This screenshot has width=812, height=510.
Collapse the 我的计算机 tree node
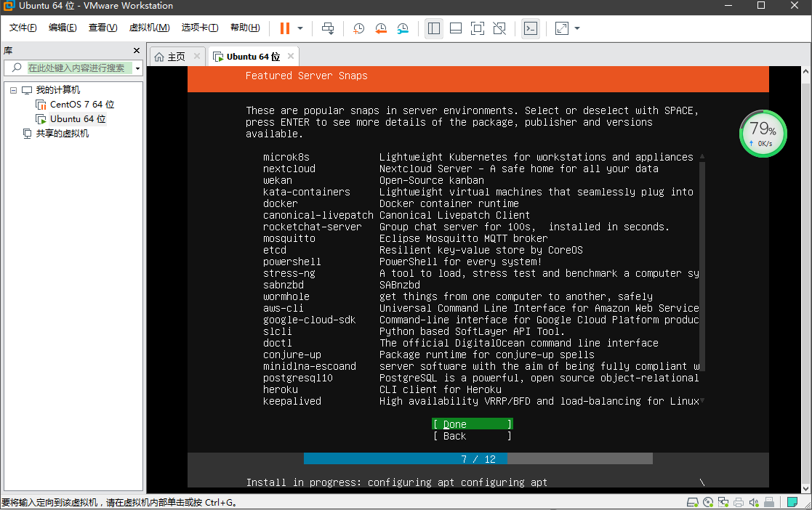click(x=14, y=90)
